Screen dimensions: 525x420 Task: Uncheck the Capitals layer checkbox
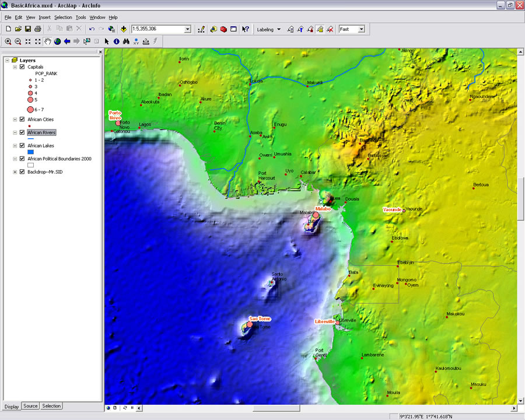click(x=22, y=67)
